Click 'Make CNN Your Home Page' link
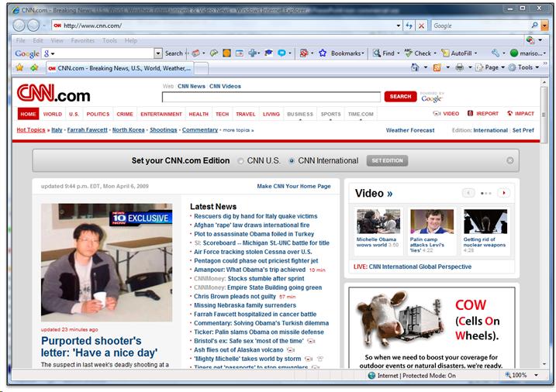556x392 pixels. pos(294,186)
